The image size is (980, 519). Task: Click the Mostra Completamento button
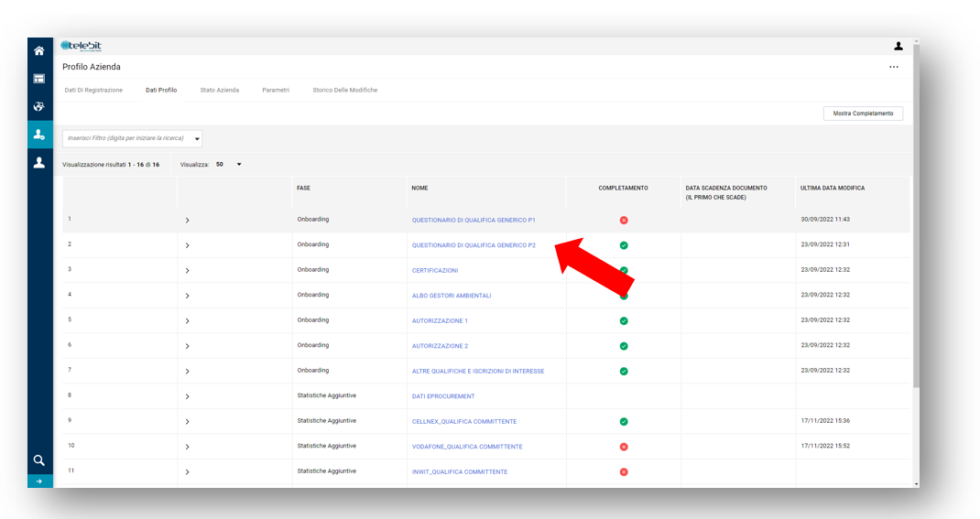pyautogui.click(x=863, y=114)
